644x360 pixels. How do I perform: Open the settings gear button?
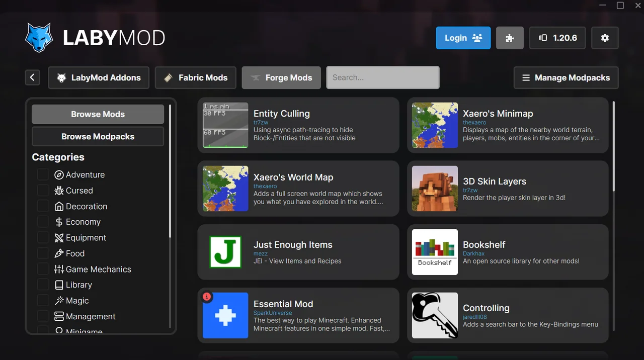(x=605, y=38)
